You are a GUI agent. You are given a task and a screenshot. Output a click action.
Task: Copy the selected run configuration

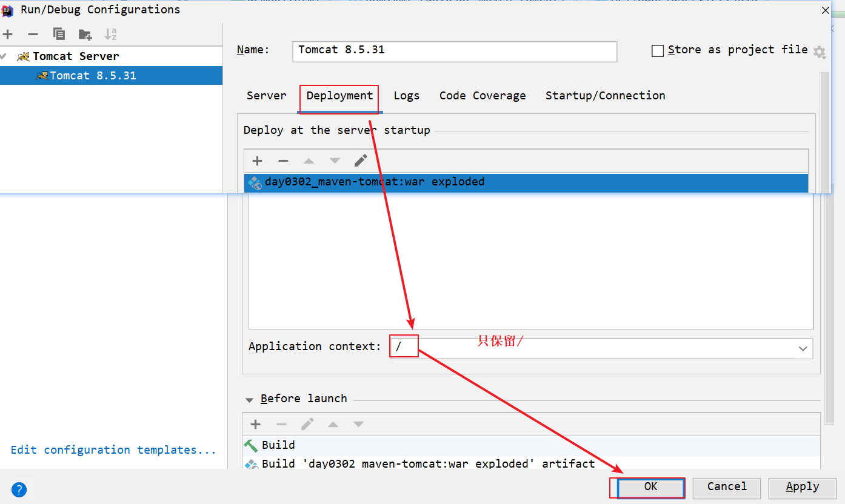pos(59,35)
